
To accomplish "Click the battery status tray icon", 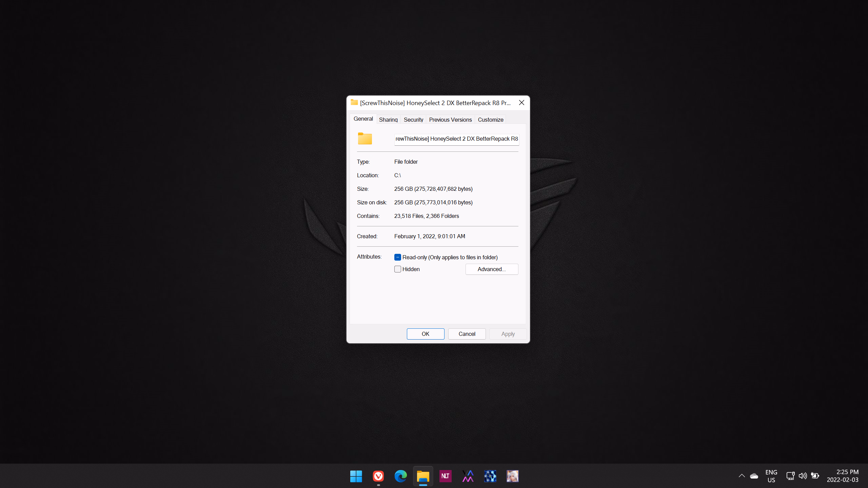I will click(x=815, y=476).
